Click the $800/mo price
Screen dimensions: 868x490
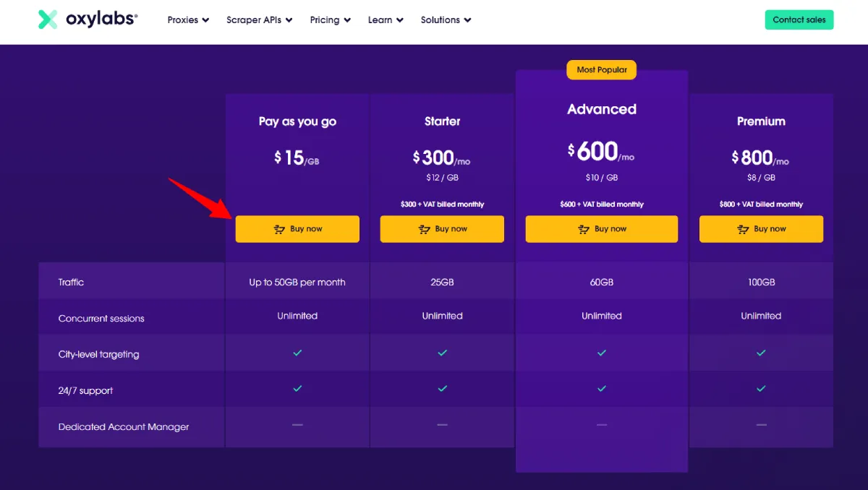pyautogui.click(x=761, y=158)
